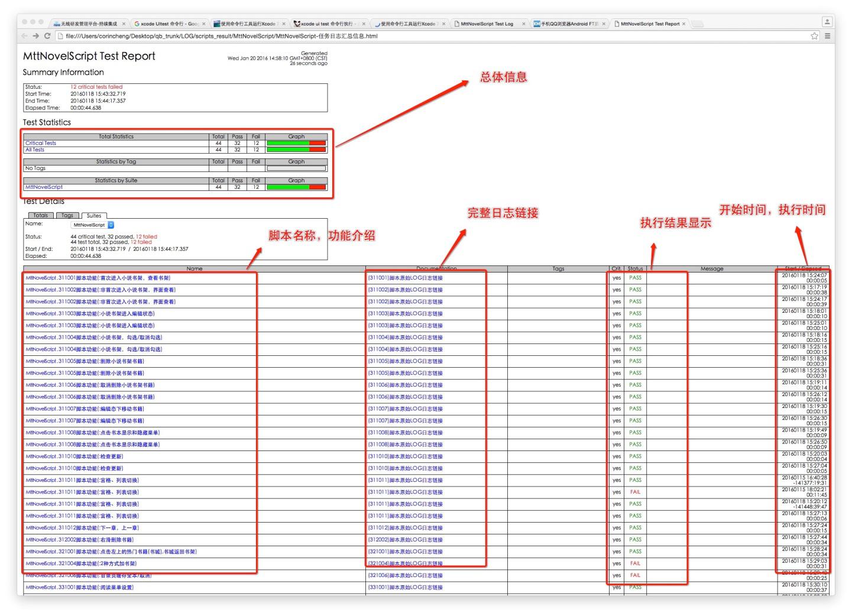This screenshot has height=616, width=852.
Task: Switch to MttNovelScript Test Log browser tab
Action: [487, 24]
